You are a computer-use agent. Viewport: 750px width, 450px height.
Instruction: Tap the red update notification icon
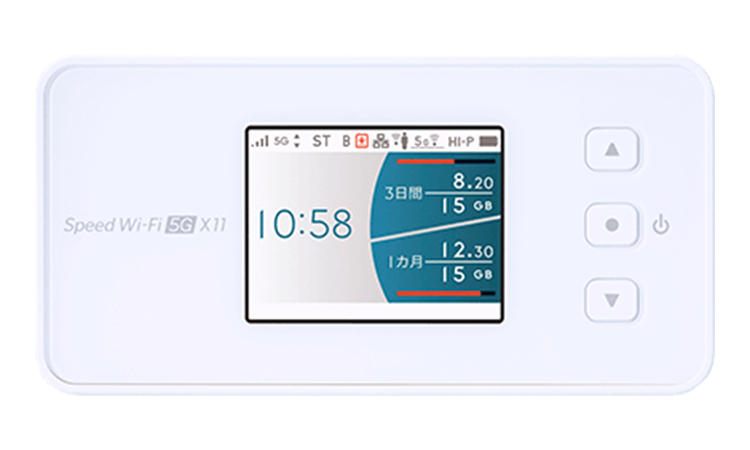362,141
